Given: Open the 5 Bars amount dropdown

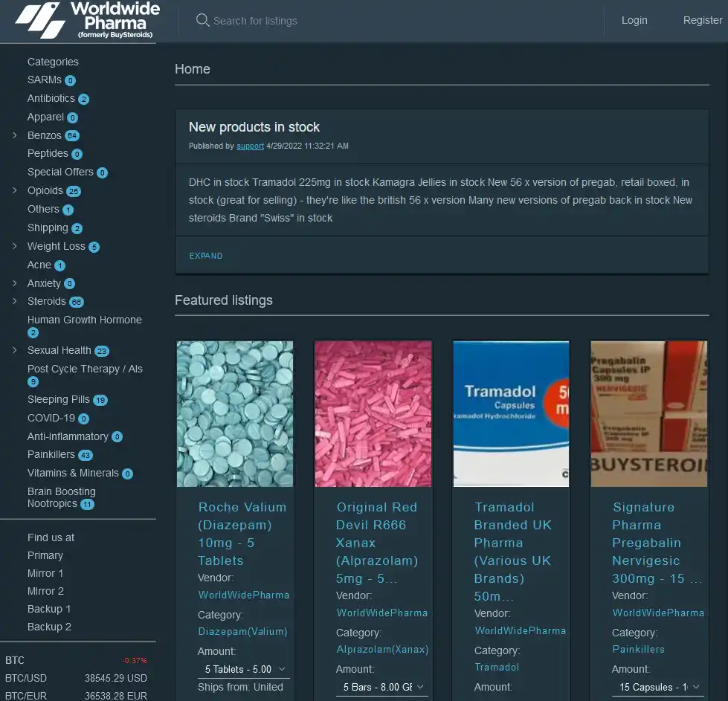Looking at the screenshot, I should tap(381, 686).
